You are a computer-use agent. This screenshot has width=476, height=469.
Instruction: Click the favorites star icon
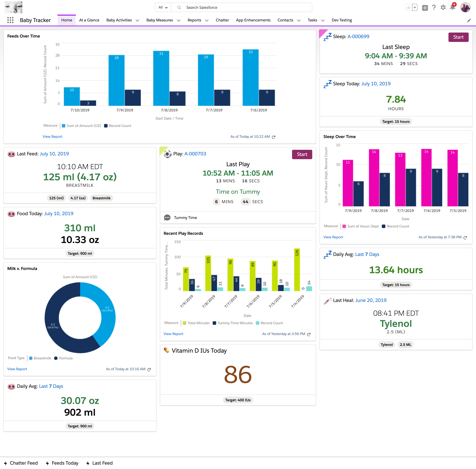[408, 8]
